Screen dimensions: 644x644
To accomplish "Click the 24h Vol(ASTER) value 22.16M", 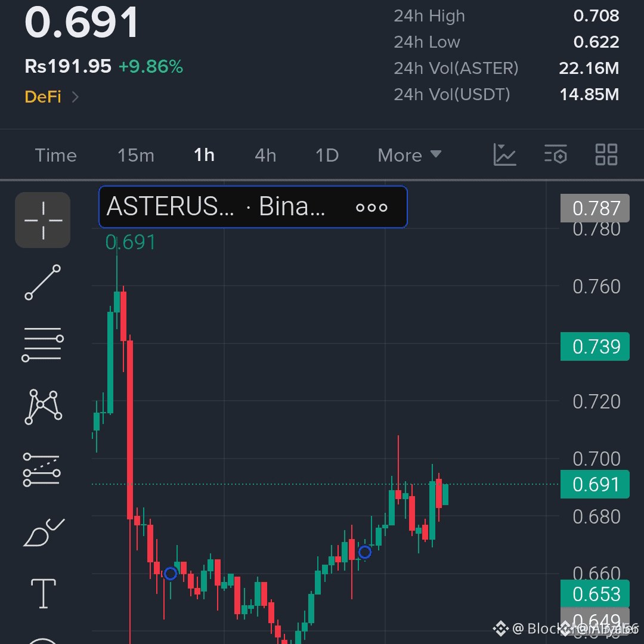I will coord(589,68).
